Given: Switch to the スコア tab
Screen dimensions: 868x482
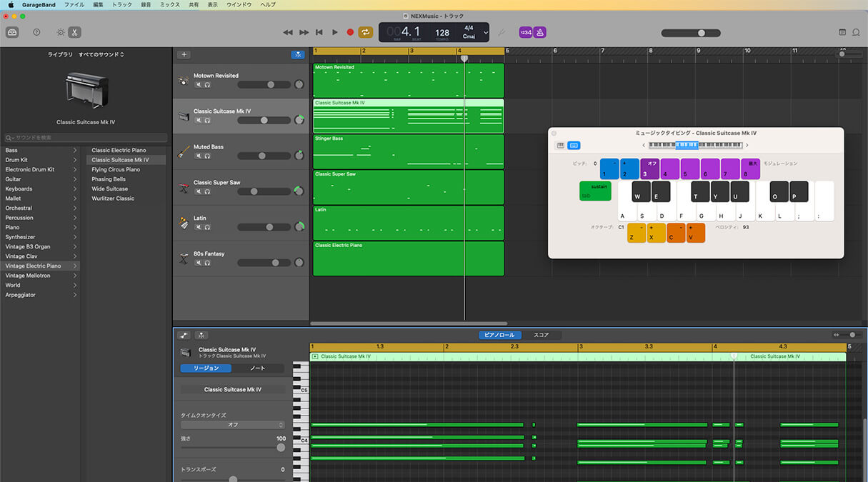Looking at the screenshot, I should click(542, 335).
